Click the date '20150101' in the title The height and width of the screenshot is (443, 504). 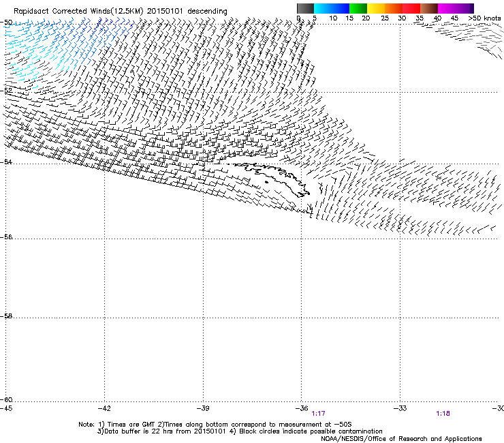pos(165,12)
